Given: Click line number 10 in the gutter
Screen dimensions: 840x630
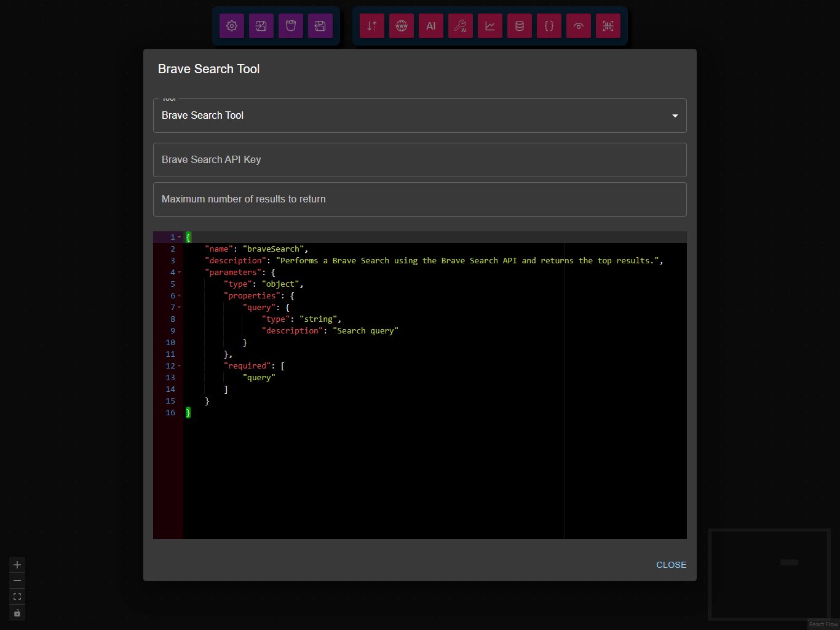Looking at the screenshot, I should [x=170, y=343].
